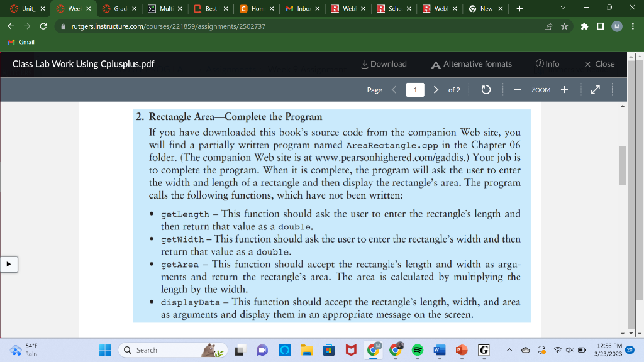Go to the next PDF page
644x362 pixels.
point(436,90)
